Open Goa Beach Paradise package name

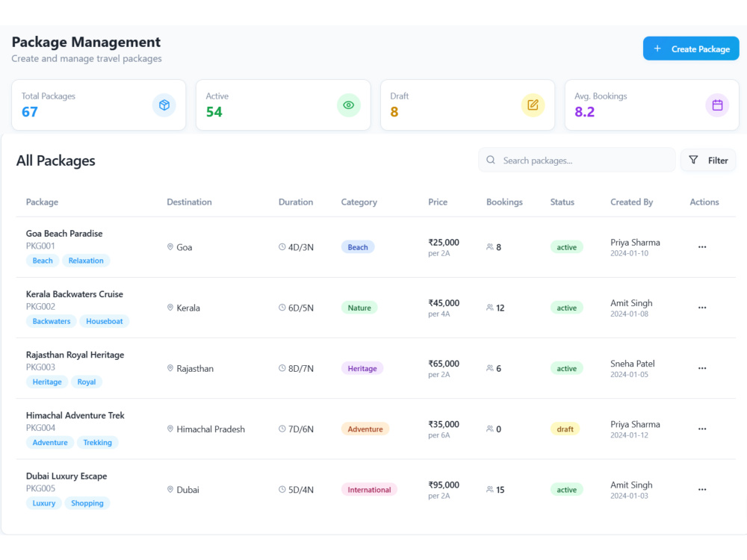[64, 233]
